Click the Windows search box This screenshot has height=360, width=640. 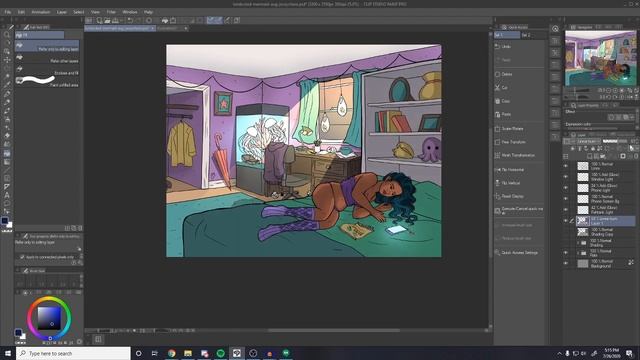pos(73,353)
